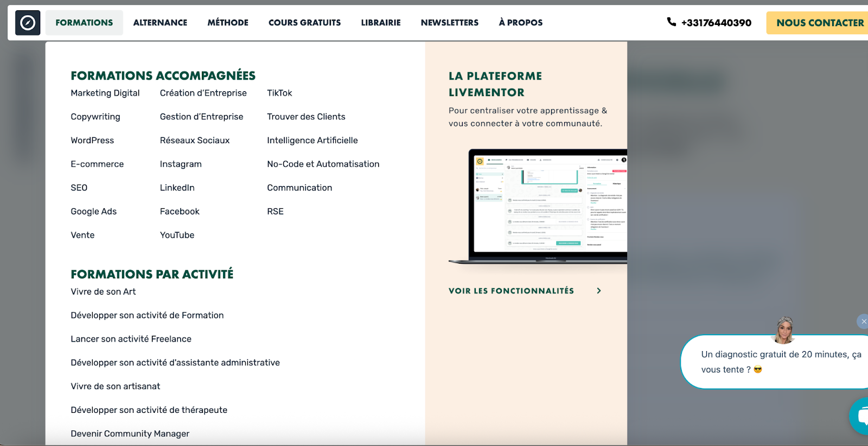Go to Développer son activité de Formation
This screenshot has height=446, width=868.
coord(147,315)
